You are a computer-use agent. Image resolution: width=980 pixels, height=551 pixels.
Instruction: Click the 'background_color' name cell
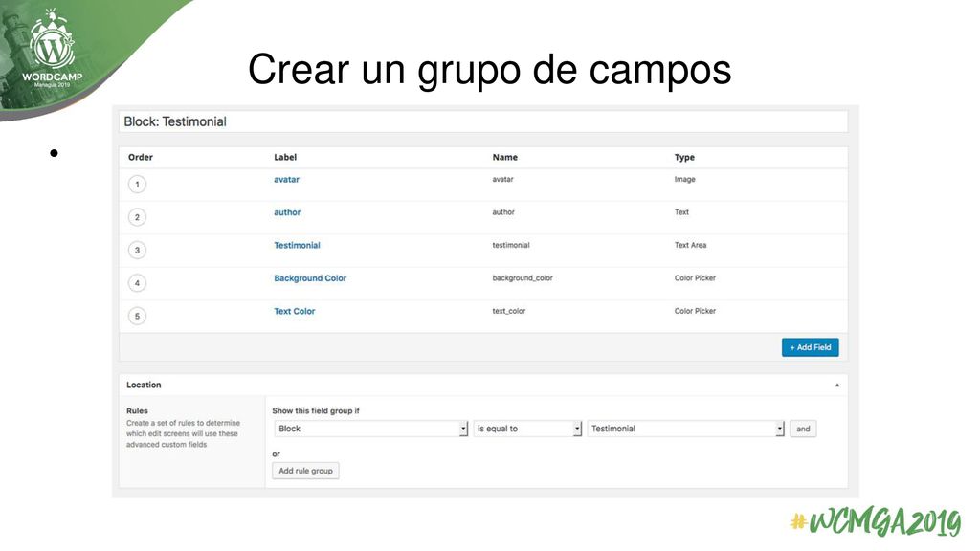[523, 278]
